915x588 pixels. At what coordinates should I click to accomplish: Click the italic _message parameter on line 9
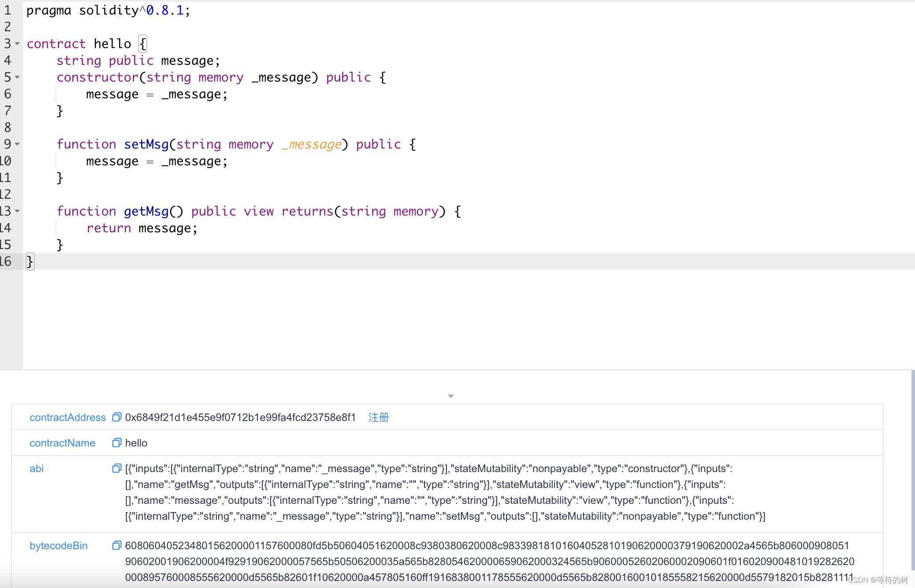click(x=311, y=144)
